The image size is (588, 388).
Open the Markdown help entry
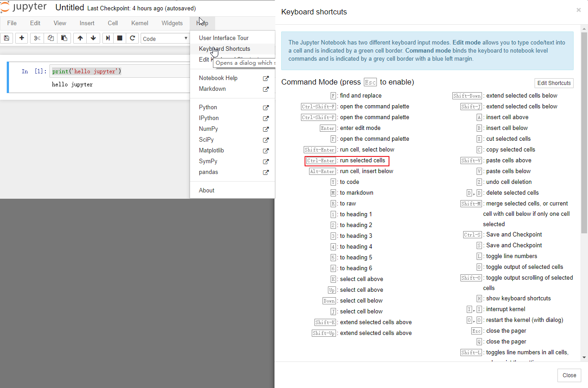pos(212,89)
